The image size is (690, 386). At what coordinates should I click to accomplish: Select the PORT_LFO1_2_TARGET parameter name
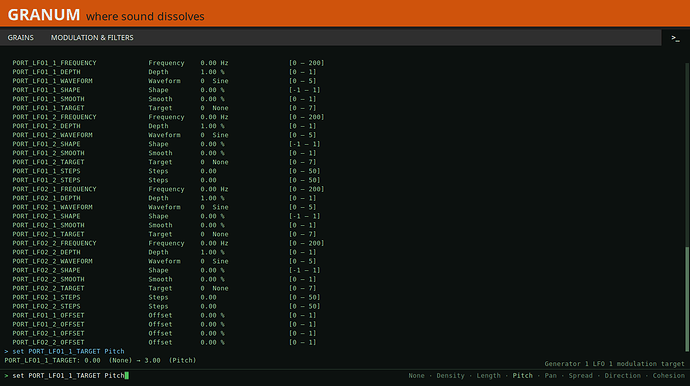[x=48, y=162]
